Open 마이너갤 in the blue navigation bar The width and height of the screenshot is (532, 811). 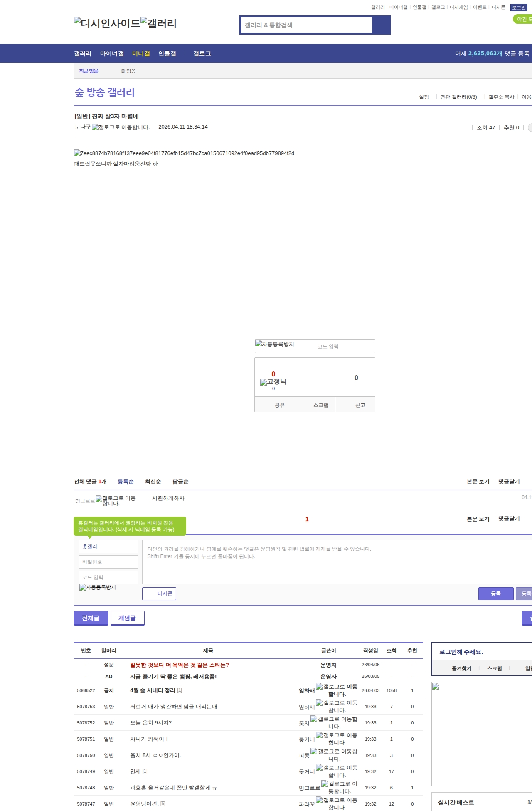tap(112, 54)
